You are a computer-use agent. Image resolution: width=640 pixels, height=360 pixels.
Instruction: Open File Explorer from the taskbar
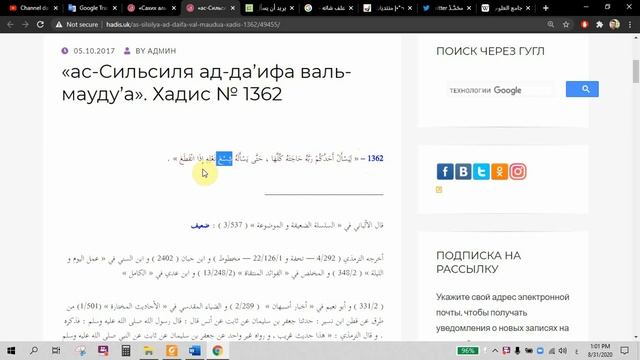coord(149,351)
